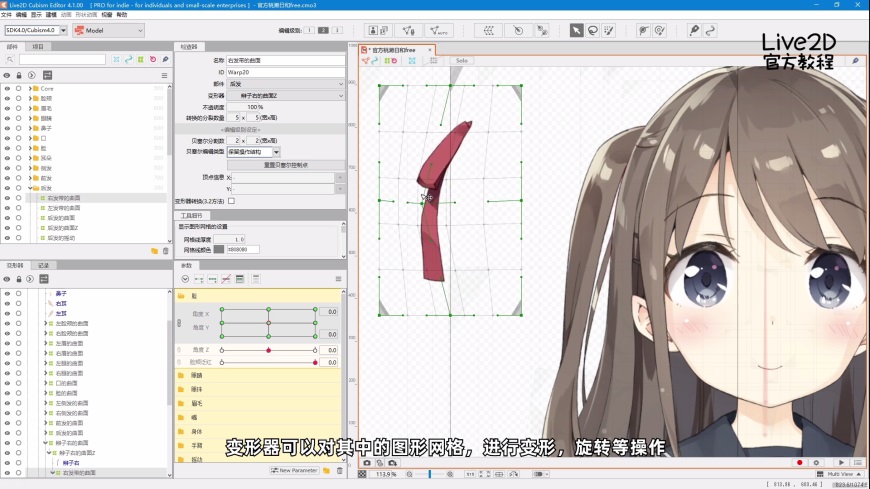Viewport: 870px width, 489px height.
Task: Click the New Parameter button
Action: (x=295, y=470)
